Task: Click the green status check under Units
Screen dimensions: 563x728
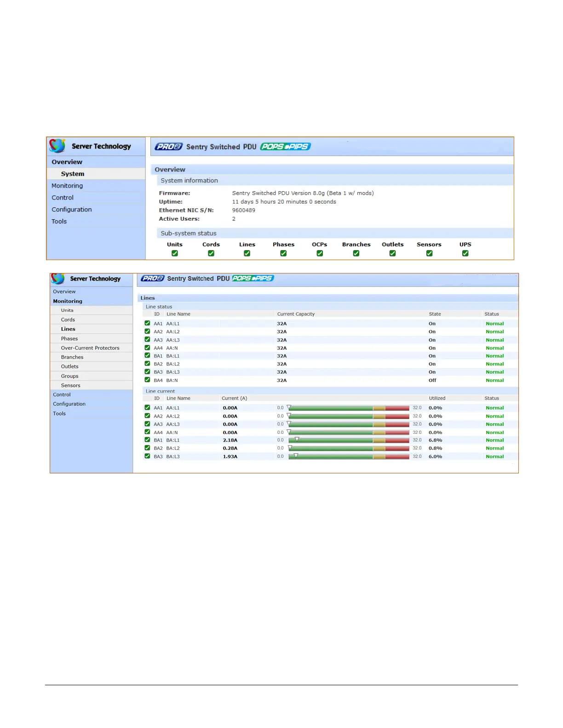Action: point(175,253)
